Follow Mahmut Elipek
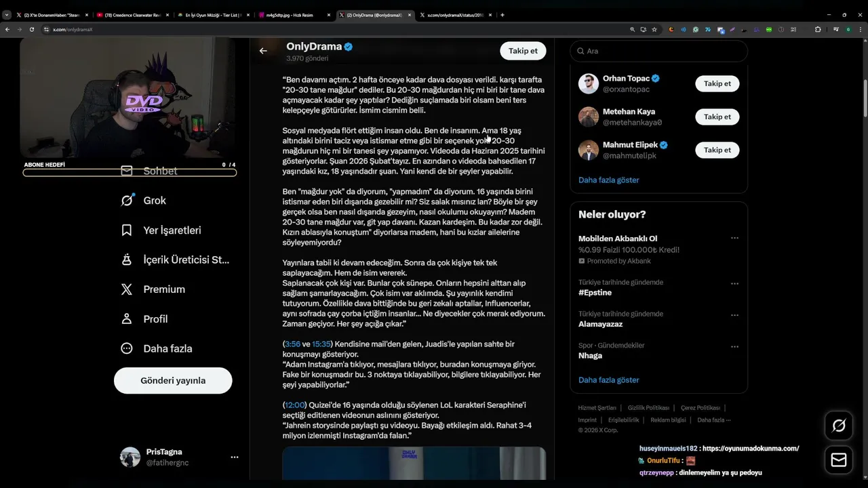Screen dimensions: 868x488 717,150
